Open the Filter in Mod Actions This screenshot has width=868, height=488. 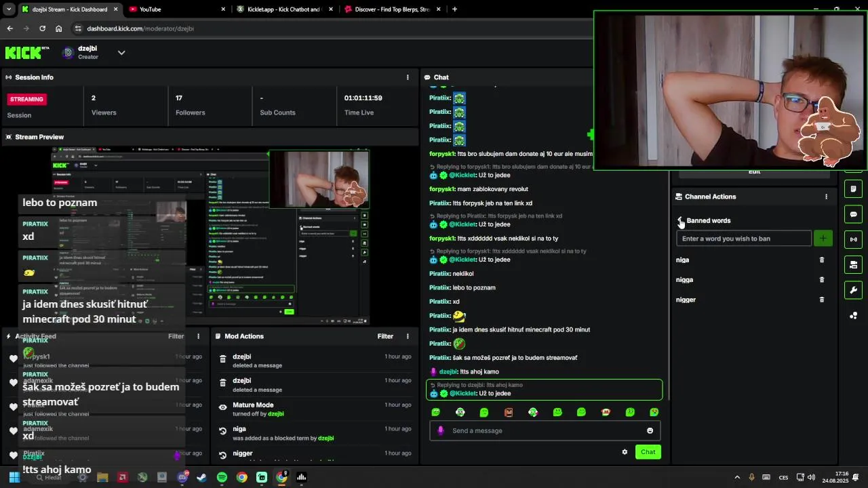(x=385, y=336)
